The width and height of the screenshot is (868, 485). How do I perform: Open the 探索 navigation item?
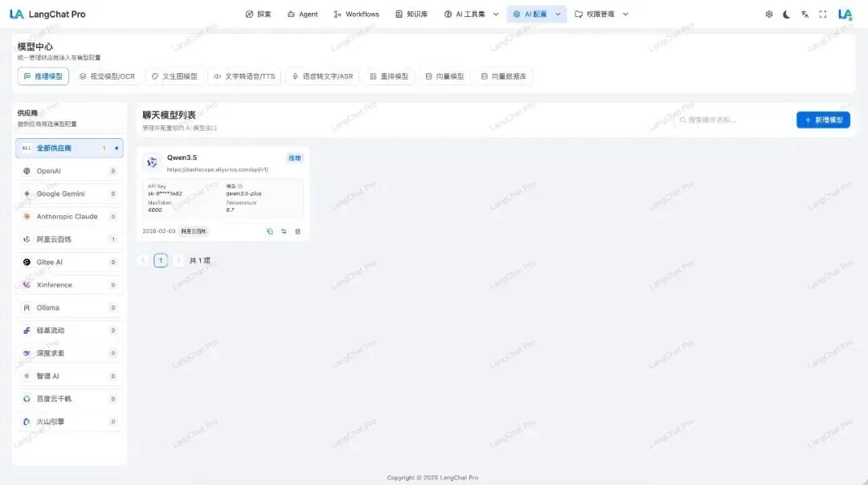(x=259, y=14)
